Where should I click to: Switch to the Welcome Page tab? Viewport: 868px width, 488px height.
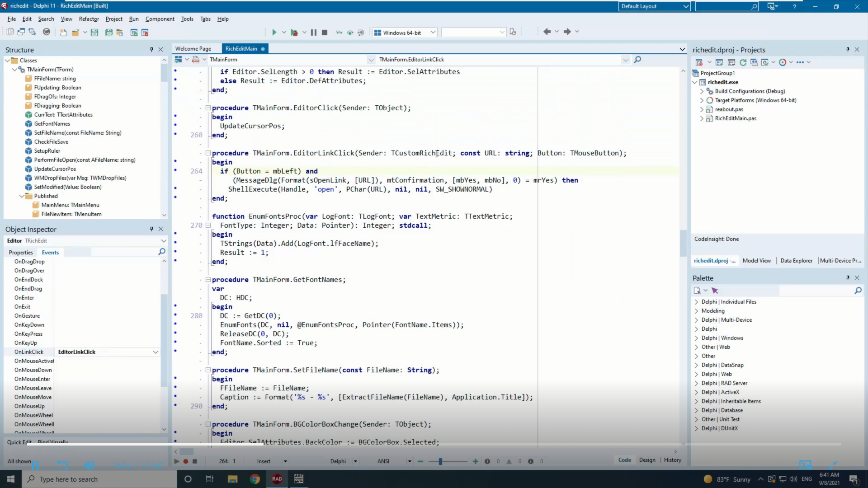coord(193,49)
